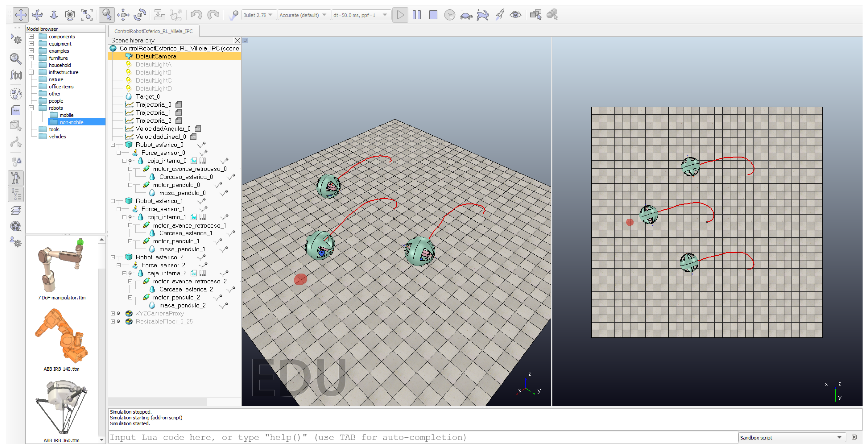Screen dimensions: 868x448
Task: Toggle the real-time clock mode icon
Action: 449,15
